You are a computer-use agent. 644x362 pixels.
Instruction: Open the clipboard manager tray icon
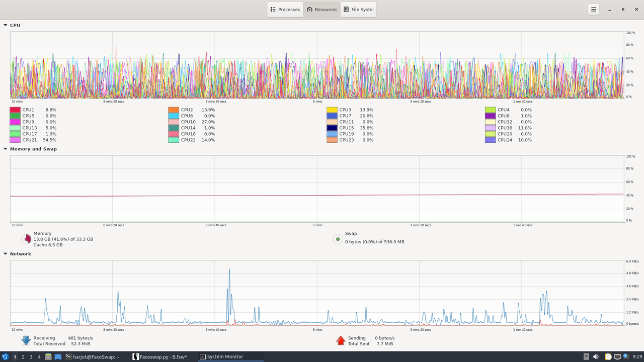(x=608, y=356)
